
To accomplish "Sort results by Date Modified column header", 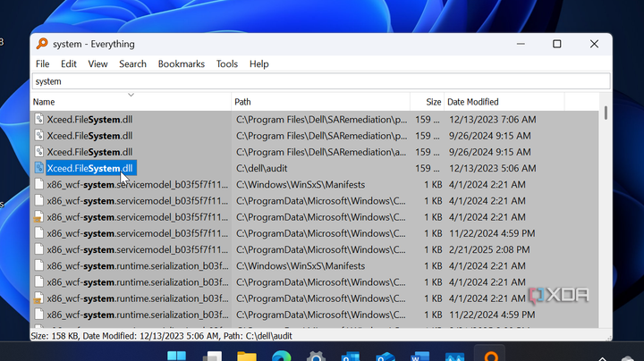I will coord(473,102).
